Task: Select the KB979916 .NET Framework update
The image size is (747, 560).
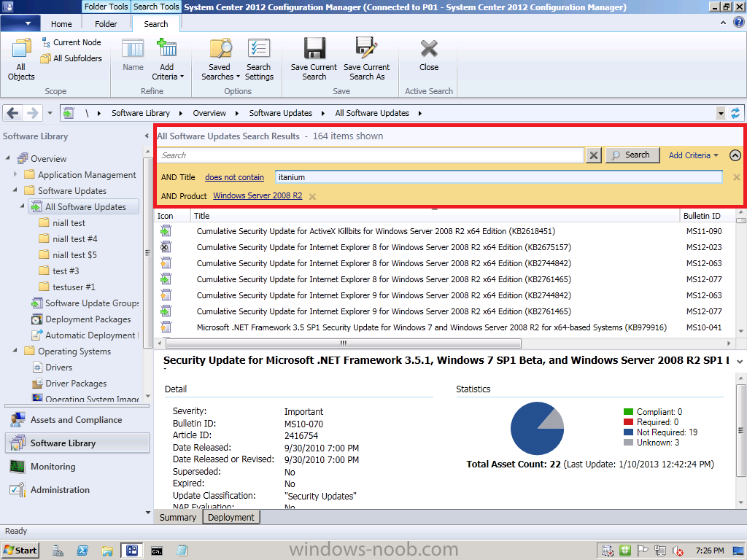Action: coord(432,327)
